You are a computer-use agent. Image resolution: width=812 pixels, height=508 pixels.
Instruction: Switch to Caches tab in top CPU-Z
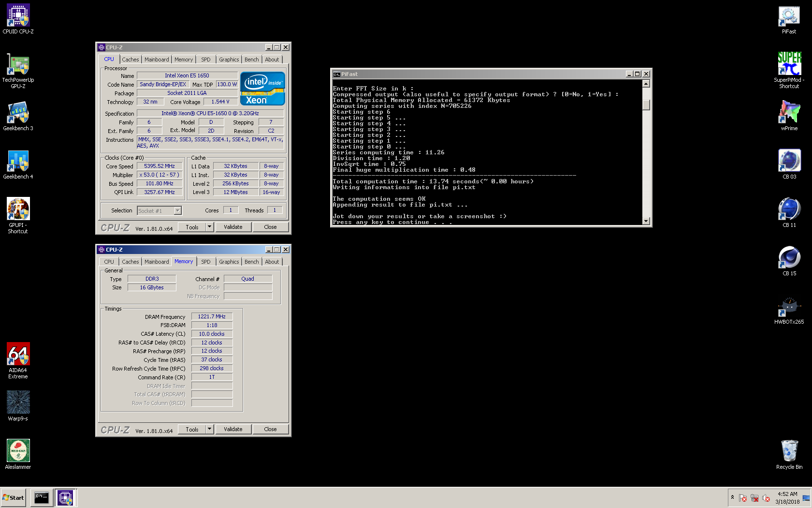(130, 60)
